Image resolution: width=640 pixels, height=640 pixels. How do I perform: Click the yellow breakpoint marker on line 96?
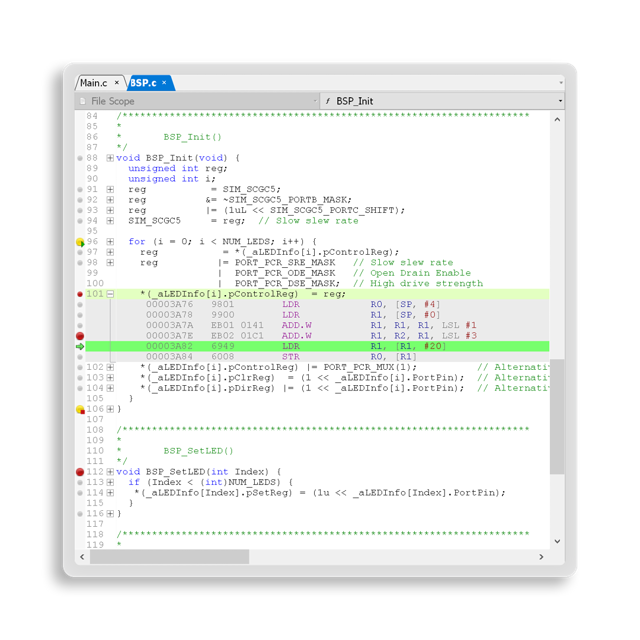pyautogui.click(x=80, y=242)
